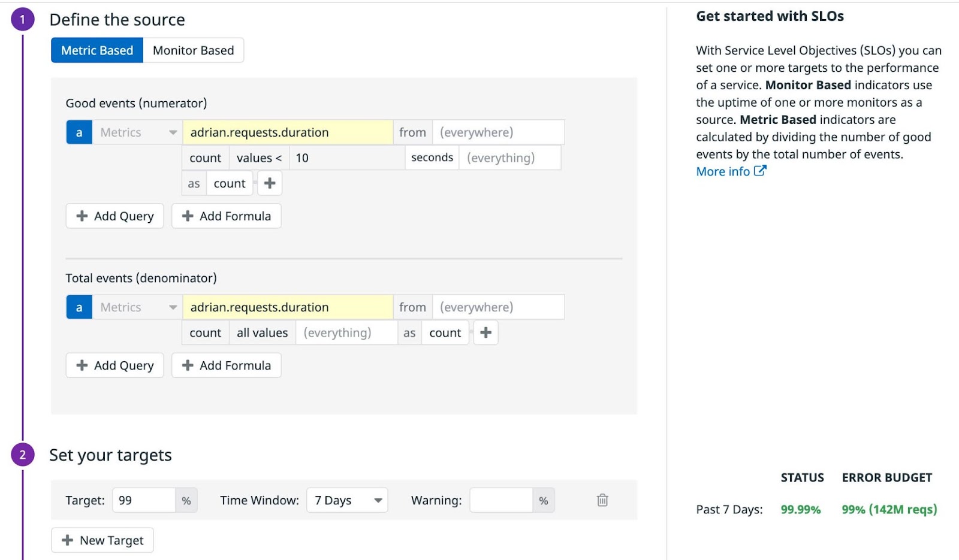The image size is (959, 560).
Task: Toggle denominator query 'a' label badge
Action: tap(79, 307)
